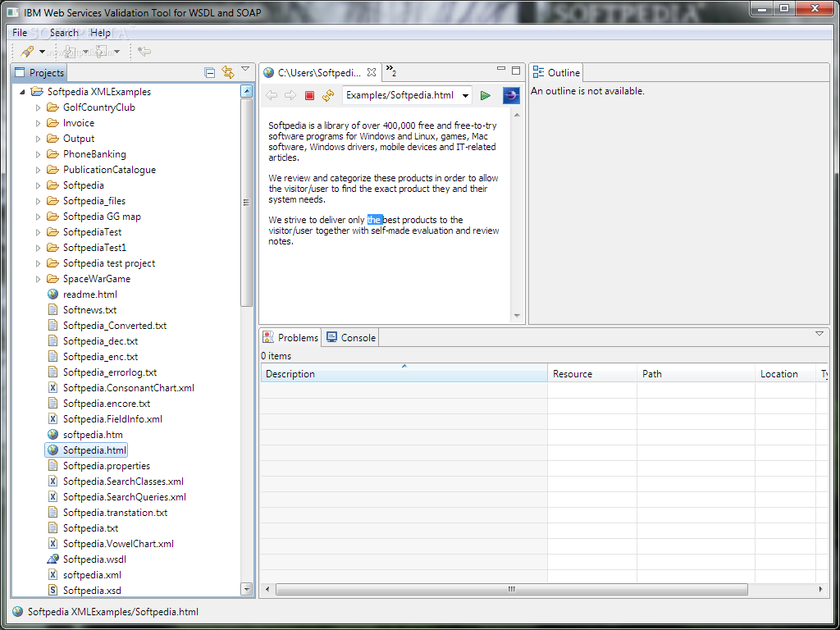This screenshot has height=630, width=840.
Task: Select Softpedia.FieldInfo.xml in the tree
Action: (112, 419)
